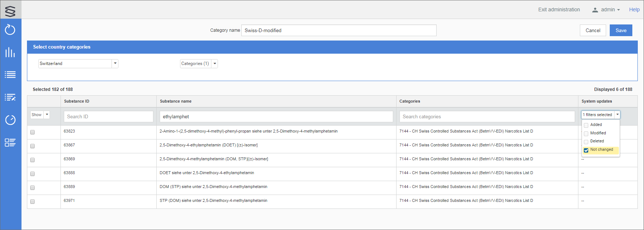The height and width of the screenshot is (230, 644).
Task: Click the app logo icon in sidebar
Action: [10, 11]
